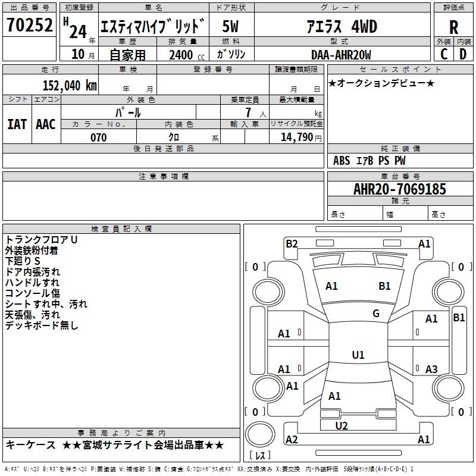Click the [レス] label in diagram

(260, 455)
